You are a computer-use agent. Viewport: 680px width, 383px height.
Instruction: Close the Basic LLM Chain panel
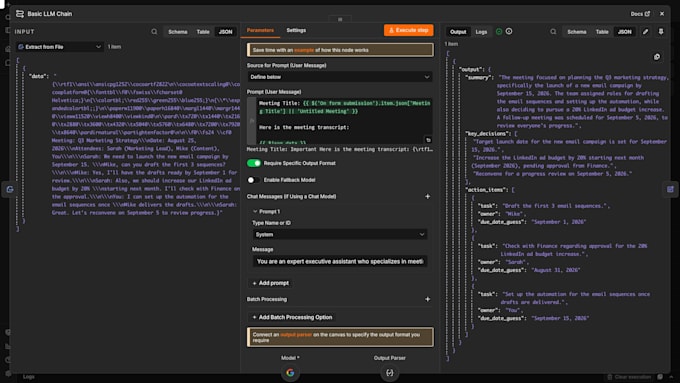click(x=662, y=14)
